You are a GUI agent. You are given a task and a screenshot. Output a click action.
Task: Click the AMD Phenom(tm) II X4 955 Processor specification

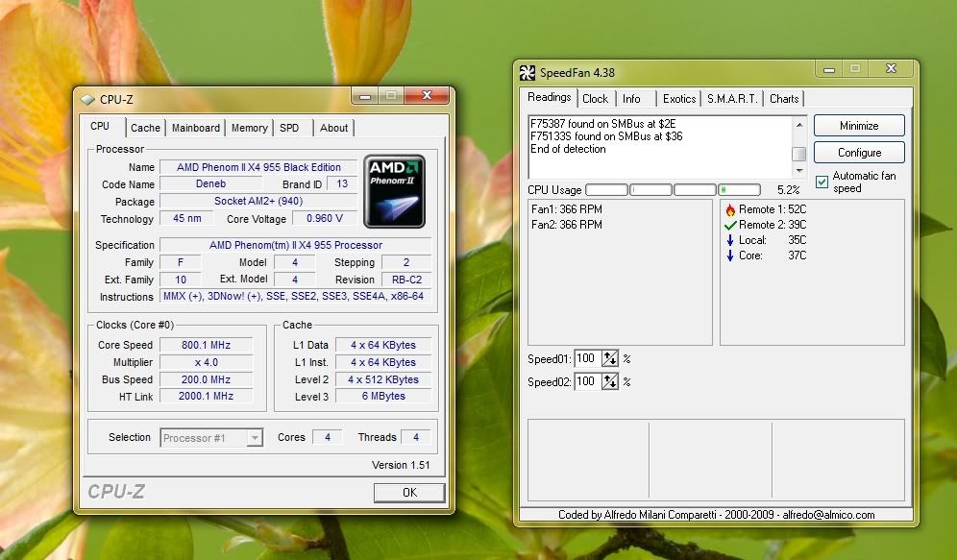pos(295,245)
